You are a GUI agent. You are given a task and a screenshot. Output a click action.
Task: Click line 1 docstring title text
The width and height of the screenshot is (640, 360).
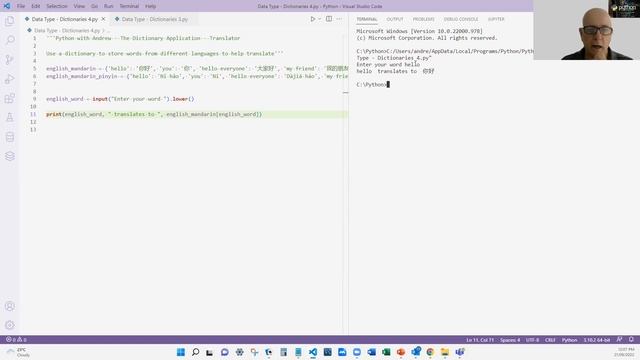point(143,38)
